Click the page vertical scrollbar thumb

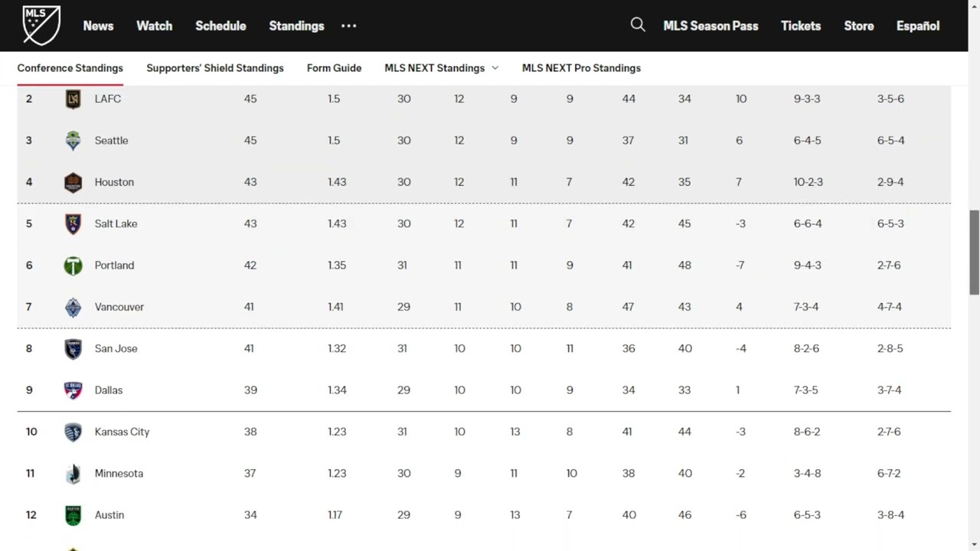pyautogui.click(x=974, y=252)
